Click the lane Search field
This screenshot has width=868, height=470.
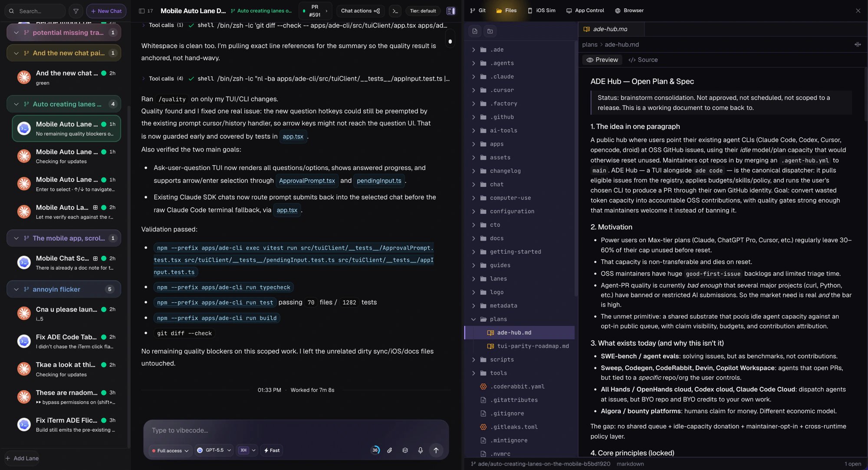pyautogui.click(x=35, y=11)
